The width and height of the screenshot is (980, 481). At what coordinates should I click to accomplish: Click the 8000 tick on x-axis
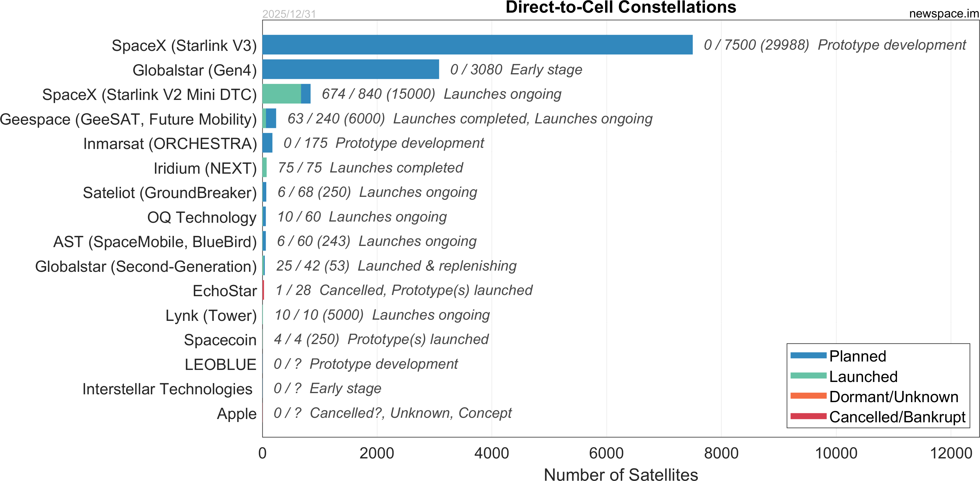coord(721,453)
